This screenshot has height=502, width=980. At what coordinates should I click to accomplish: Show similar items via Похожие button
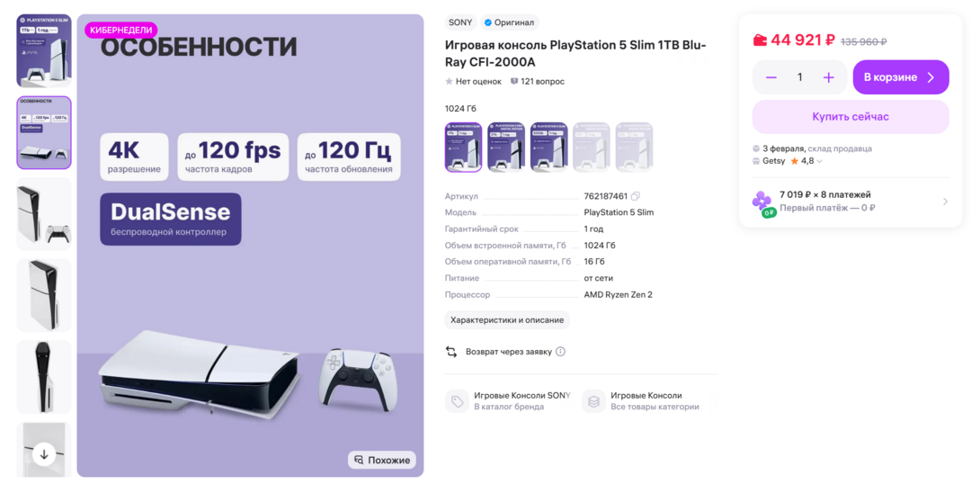pos(382,460)
